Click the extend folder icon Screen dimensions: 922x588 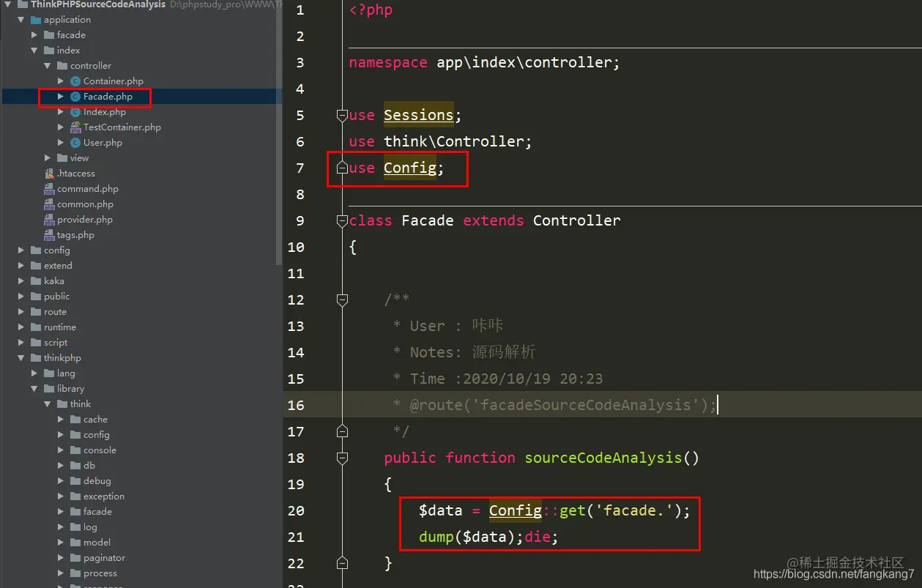point(36,266)
